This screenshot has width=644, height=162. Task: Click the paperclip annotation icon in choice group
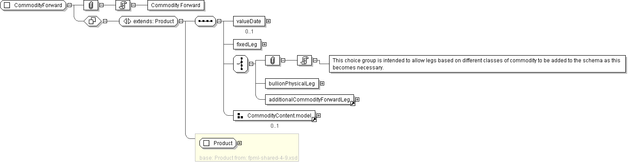coord(272,61)
